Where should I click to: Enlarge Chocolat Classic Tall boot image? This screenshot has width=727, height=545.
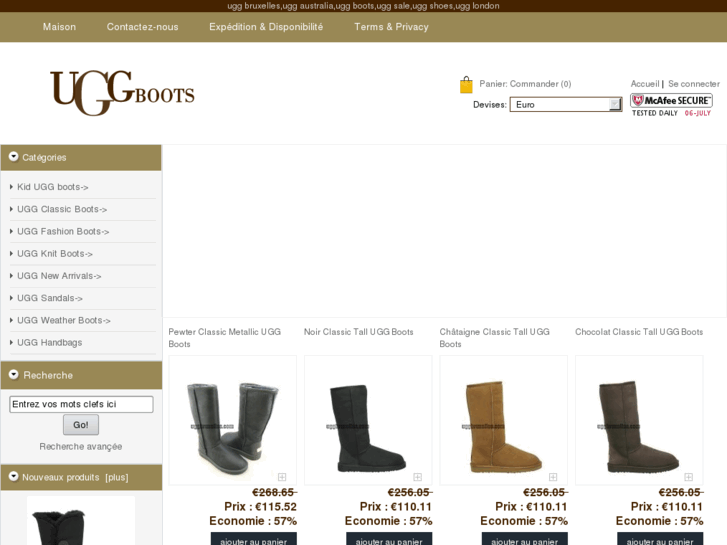point(689,477)
